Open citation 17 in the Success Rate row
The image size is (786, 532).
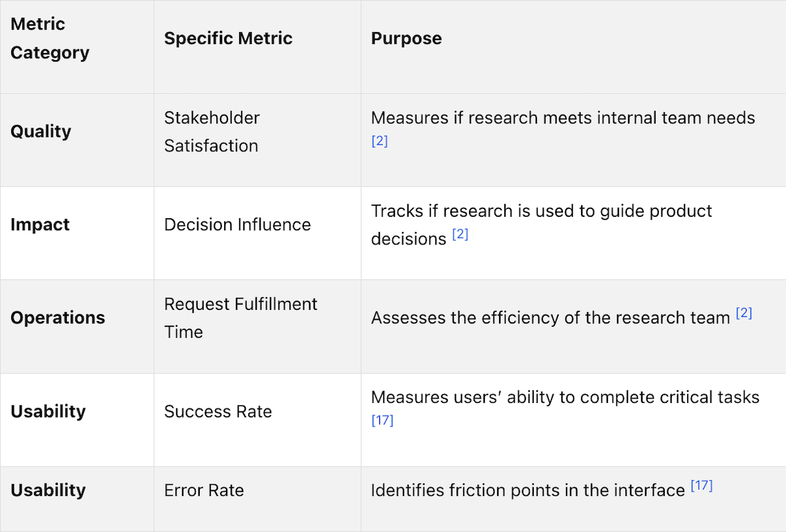382,421
